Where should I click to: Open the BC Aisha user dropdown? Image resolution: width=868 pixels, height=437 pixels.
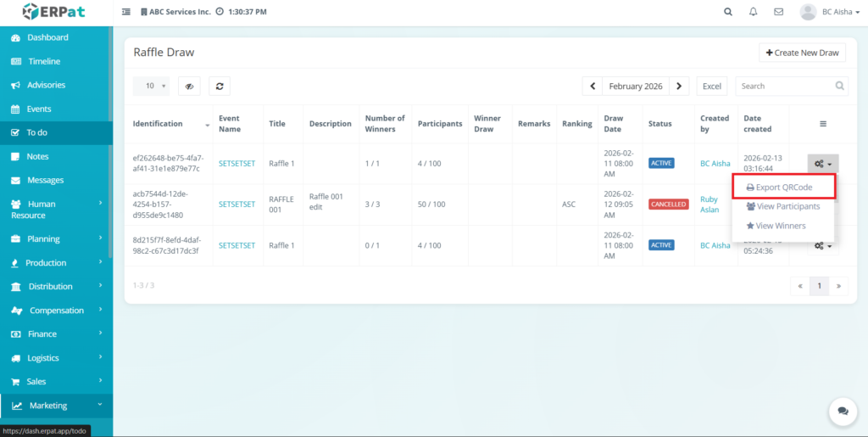click(829, 12)
